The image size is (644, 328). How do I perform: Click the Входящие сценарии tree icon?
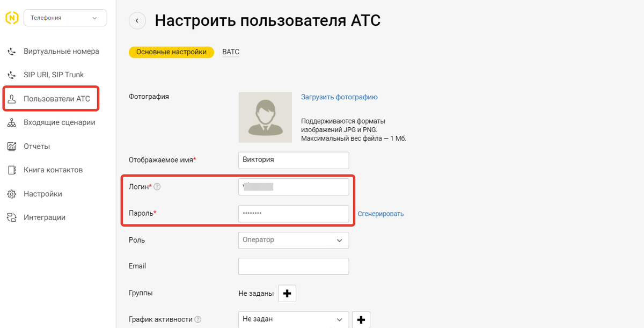12,122
